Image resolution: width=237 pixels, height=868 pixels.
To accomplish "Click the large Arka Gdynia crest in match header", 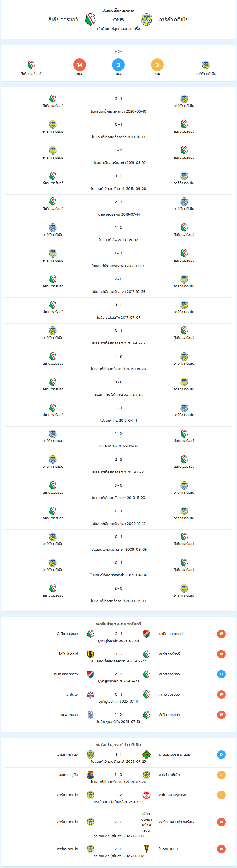I will [x=146, y=19].
